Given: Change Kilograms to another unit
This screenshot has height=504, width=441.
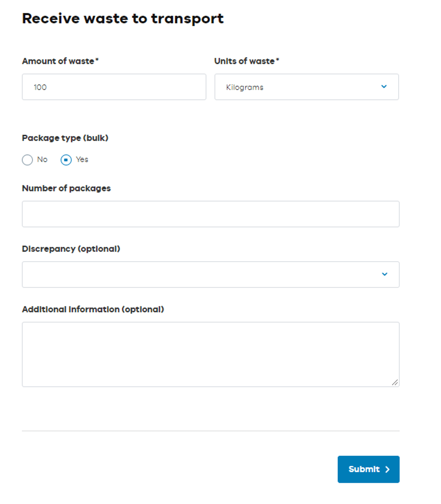Looking at the screenshot, I should 306,87.
